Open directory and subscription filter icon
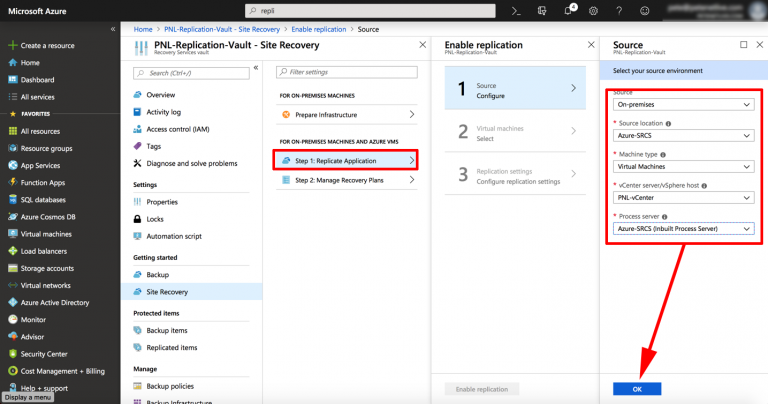This screenshot has height=404, width=768. [542, 11]
